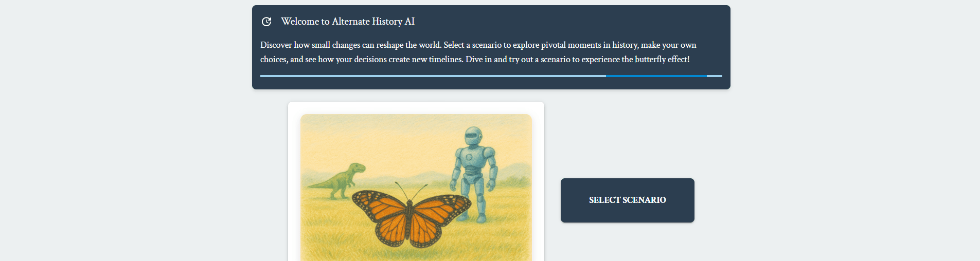Click the white card border around the illustration
980x261 pixels.
294,180
